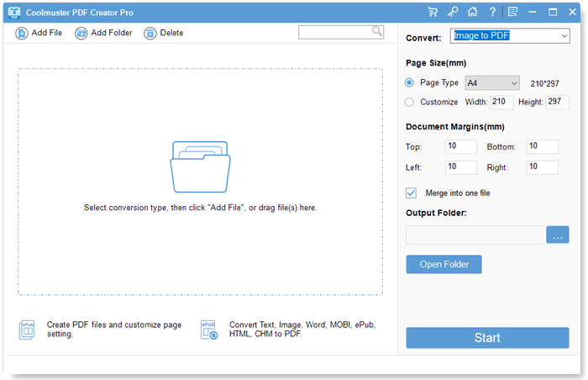Screen dimensions: 588x380
Task: Click the convert document icon near Convert Text
Action: (x=209, y=330)
